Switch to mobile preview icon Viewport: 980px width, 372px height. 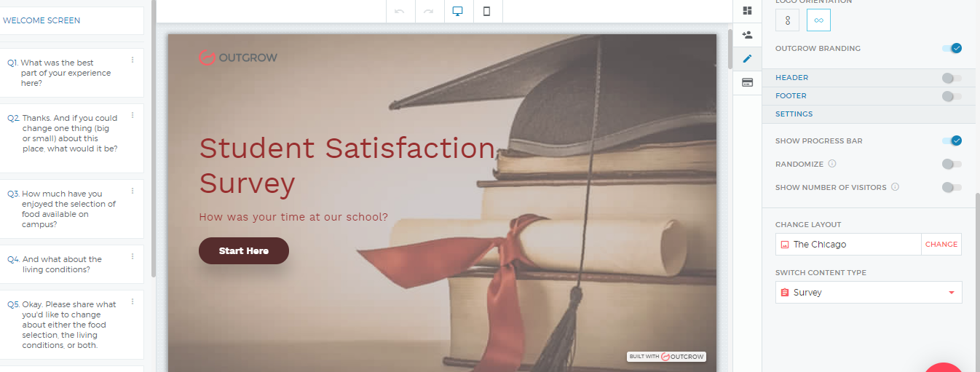point(487,11)
